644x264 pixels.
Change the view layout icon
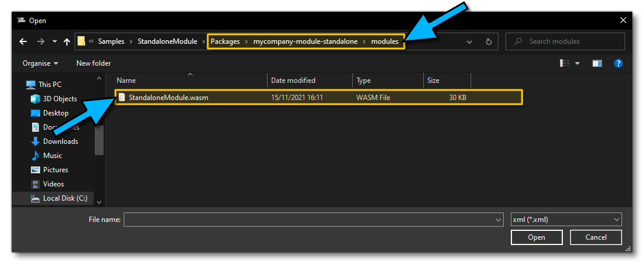click(565, 63)
